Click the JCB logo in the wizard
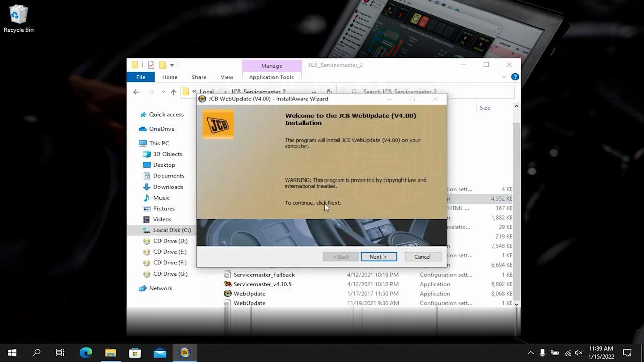 point(218,124)
